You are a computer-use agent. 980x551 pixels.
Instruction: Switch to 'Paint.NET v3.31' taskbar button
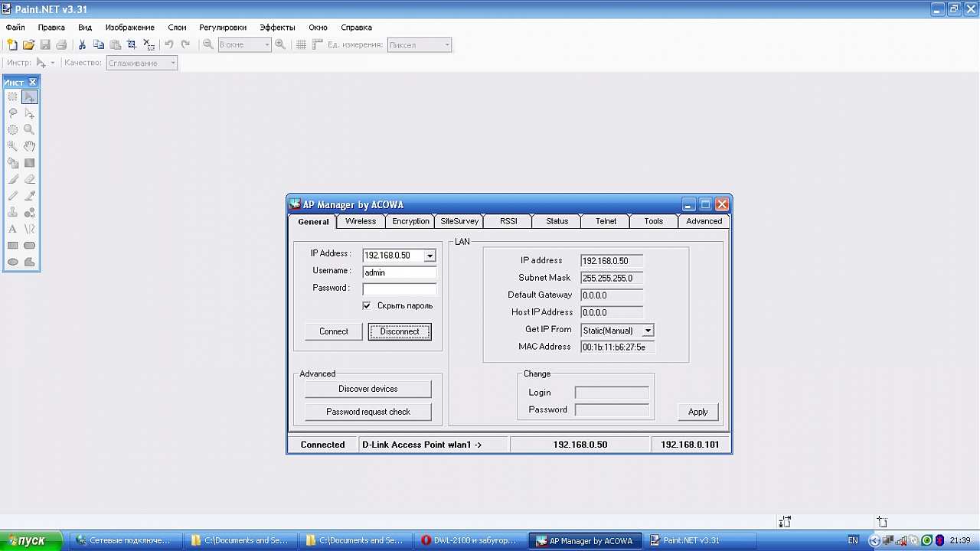[x=699, y=540]
